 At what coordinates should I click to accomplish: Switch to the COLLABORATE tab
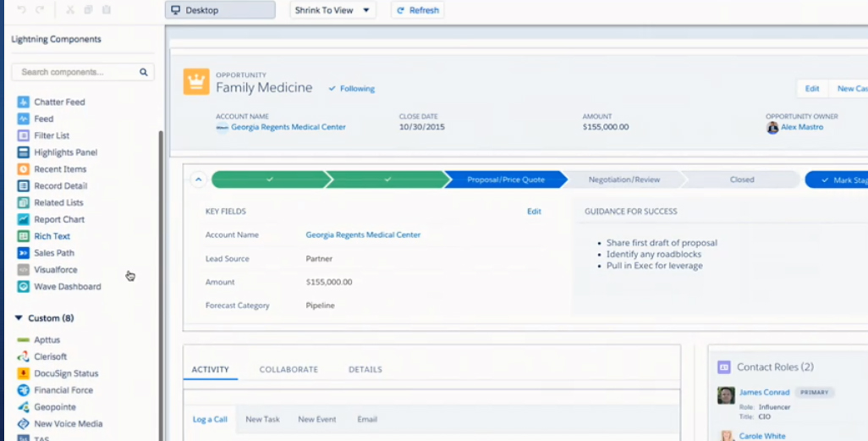pos(288,370)
